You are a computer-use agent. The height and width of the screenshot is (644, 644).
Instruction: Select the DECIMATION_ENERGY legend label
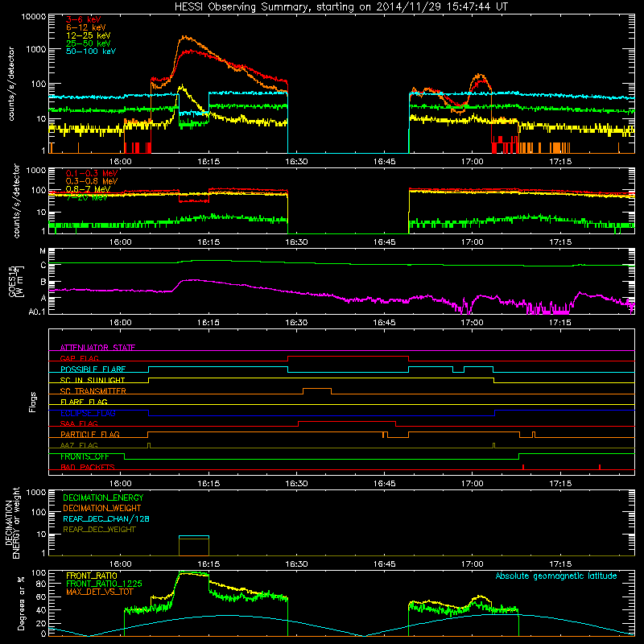click(x=103, y=497)
